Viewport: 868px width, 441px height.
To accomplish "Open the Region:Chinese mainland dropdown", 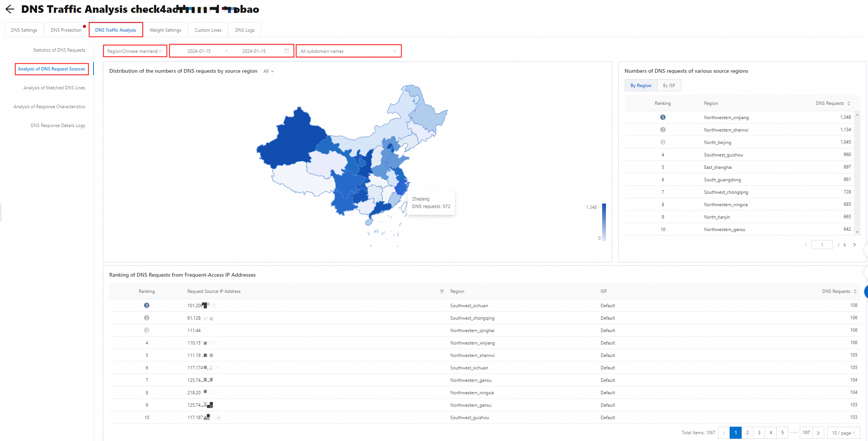I will point(135,51).
